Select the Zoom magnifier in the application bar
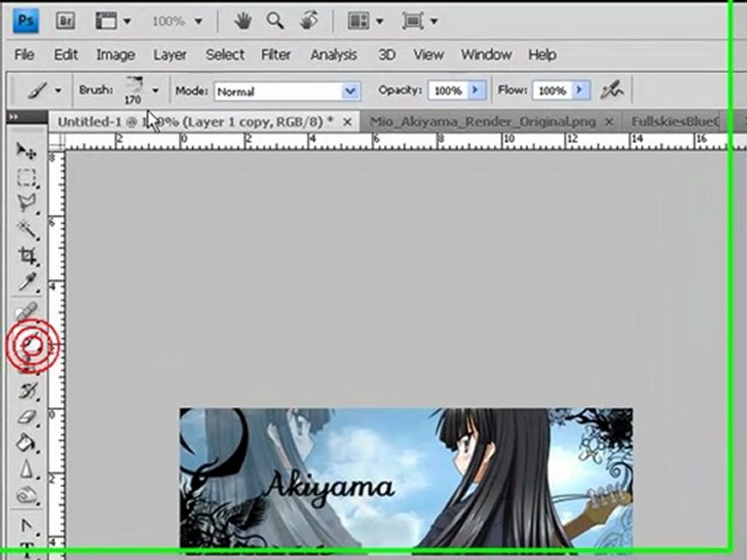Screen dimensions: 747x560 point(275,22)
